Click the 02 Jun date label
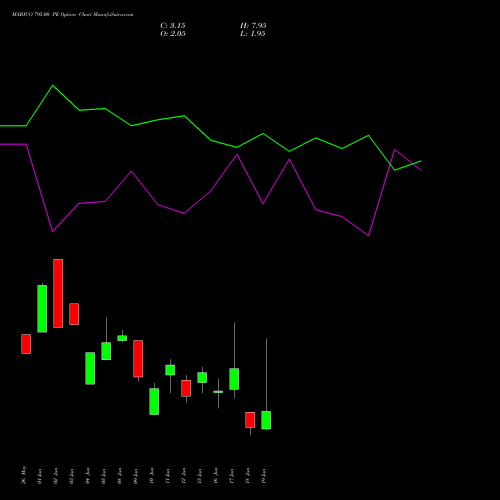 [x=56, y=476]
